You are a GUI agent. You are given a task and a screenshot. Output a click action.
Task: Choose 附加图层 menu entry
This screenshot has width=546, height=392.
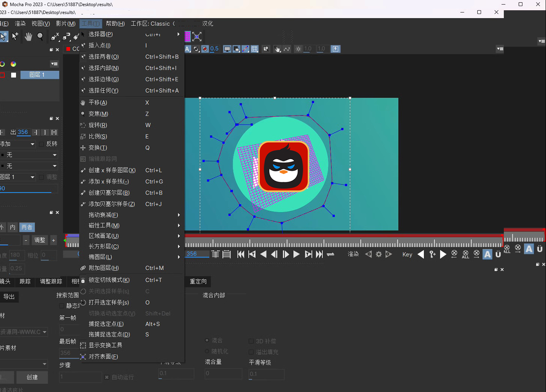pyautogui.click(x=132, y=268)
